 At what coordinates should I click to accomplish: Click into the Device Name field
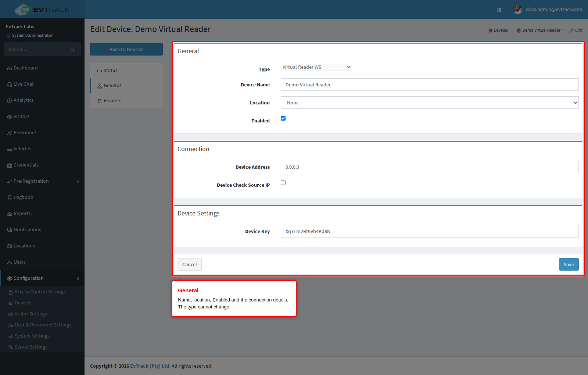430,85
